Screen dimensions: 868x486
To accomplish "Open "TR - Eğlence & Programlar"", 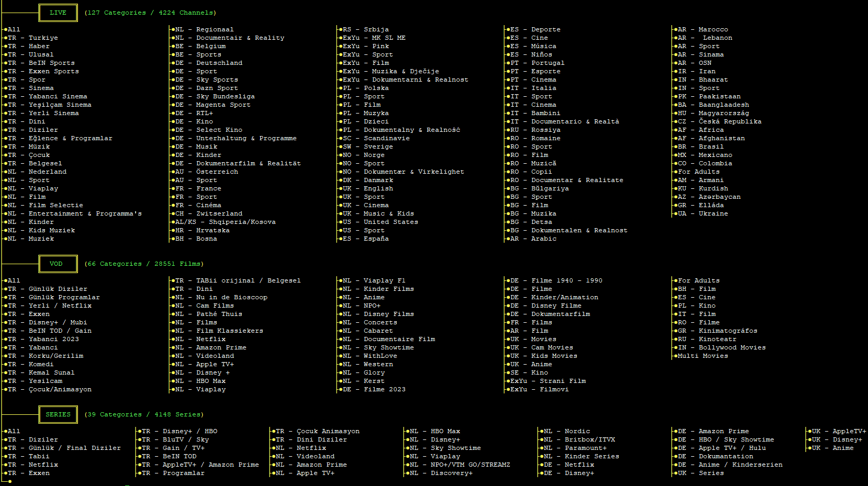I will 60,138.
